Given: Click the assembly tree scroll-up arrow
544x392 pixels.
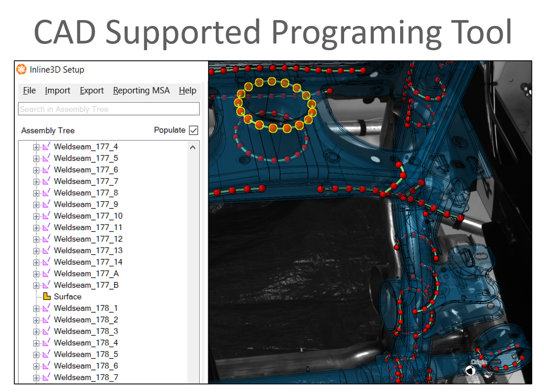Looking at the screenshot, I should click(x=193, y=147).
